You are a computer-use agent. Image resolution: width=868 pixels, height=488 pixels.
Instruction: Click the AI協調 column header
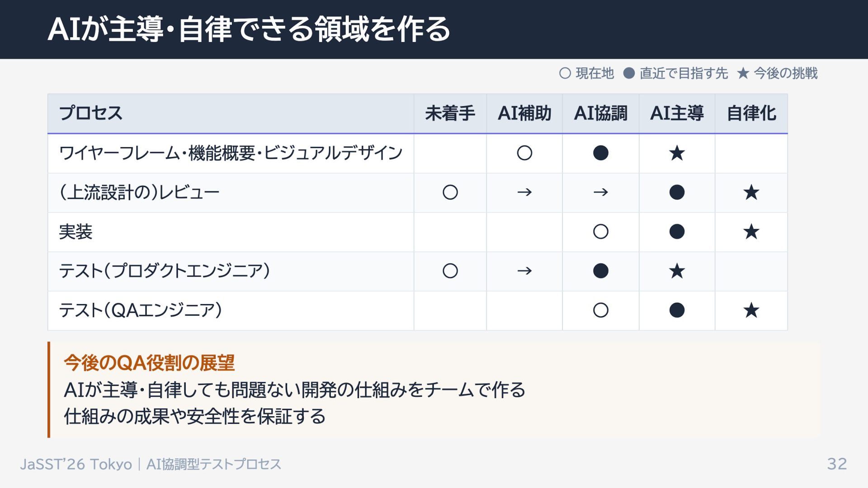coord(600,113)
